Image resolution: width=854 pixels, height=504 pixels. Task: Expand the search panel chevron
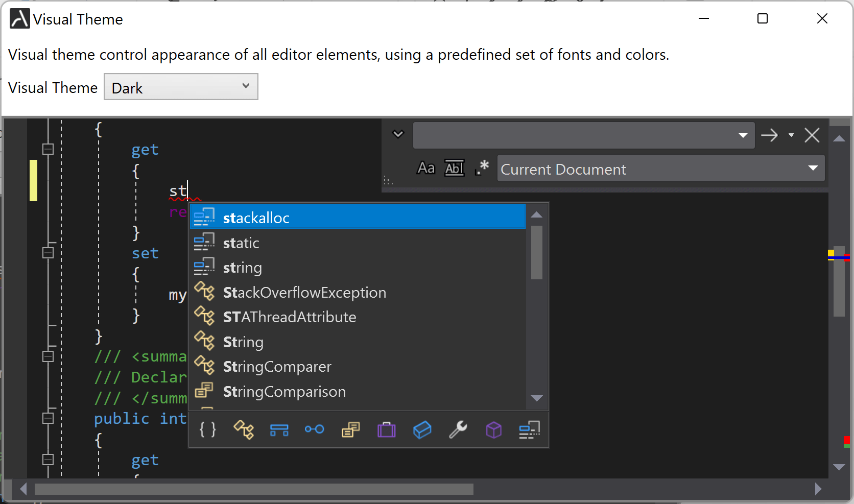[x=398, y=134]
